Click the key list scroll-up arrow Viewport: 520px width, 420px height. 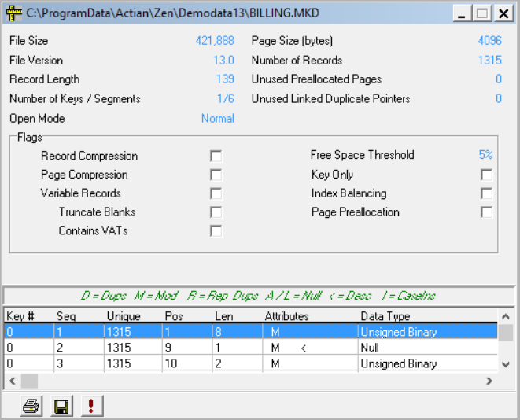(506, 316)
